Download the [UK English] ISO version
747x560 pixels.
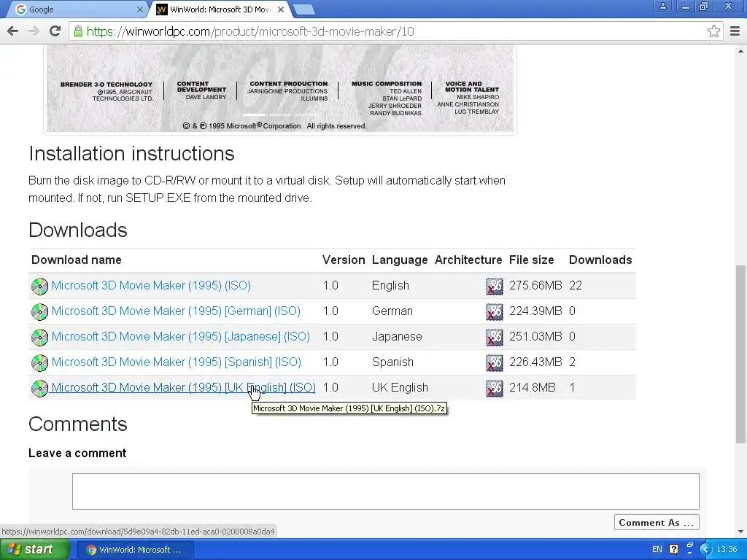183,388
